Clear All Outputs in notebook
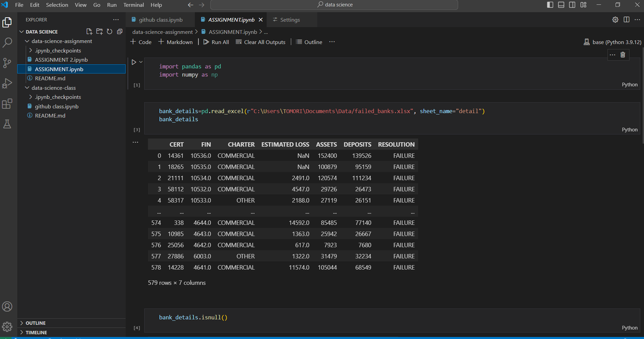The width and height of the screenshot is (644, 339). click(x=260, y=42)
